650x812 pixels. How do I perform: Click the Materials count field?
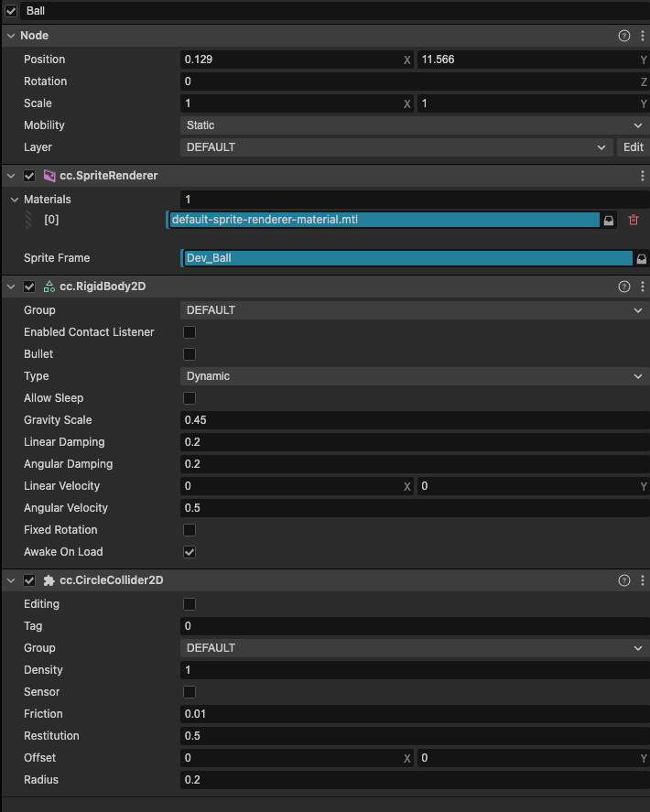(415, 200)
